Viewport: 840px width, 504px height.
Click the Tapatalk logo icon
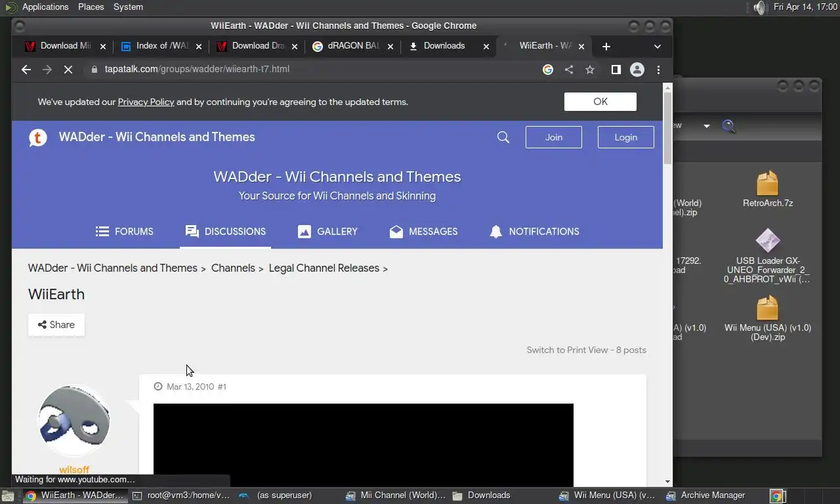(38, 137)
